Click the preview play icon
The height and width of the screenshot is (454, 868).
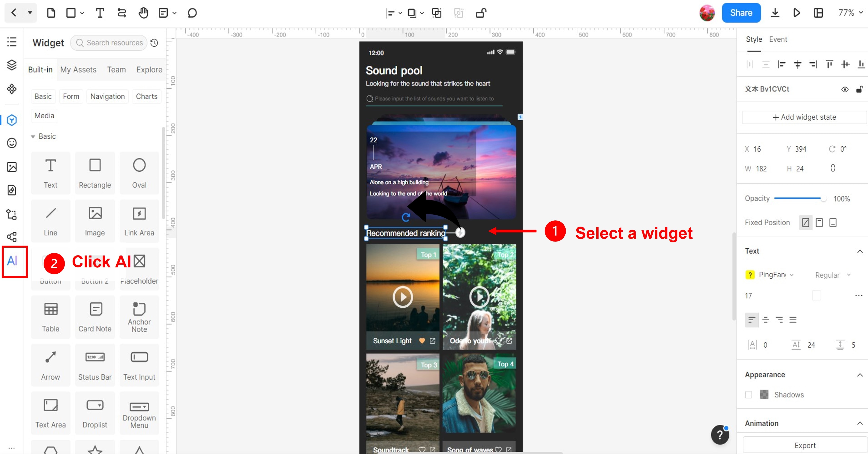(x=797, y=13)
